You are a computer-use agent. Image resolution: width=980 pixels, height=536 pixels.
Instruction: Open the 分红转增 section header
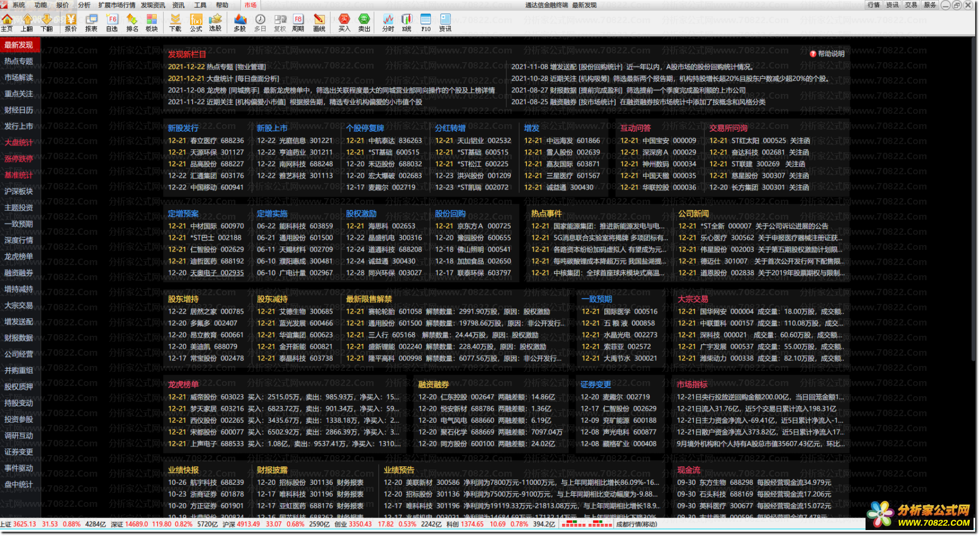coord(450,128)
